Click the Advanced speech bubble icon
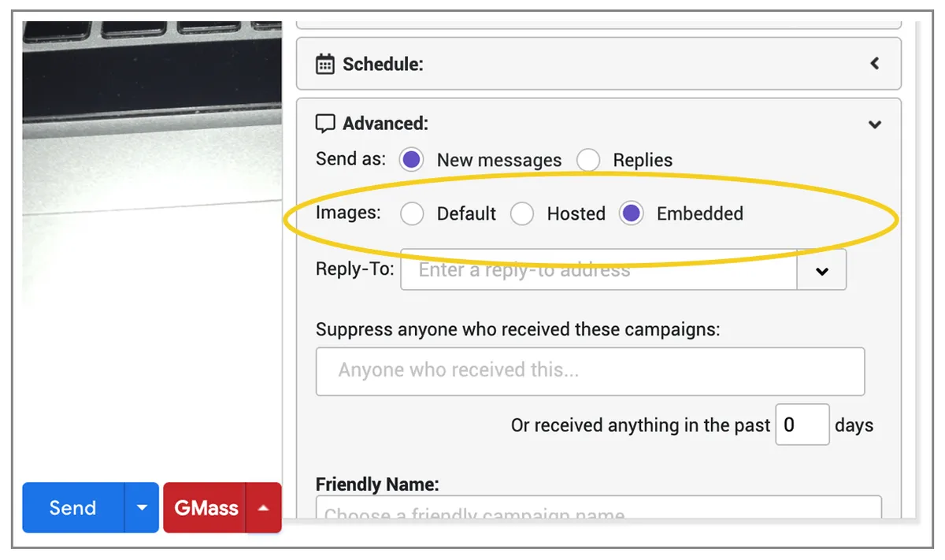The height and width of the screenshot is (560, 945). click(x=324, y=124)
